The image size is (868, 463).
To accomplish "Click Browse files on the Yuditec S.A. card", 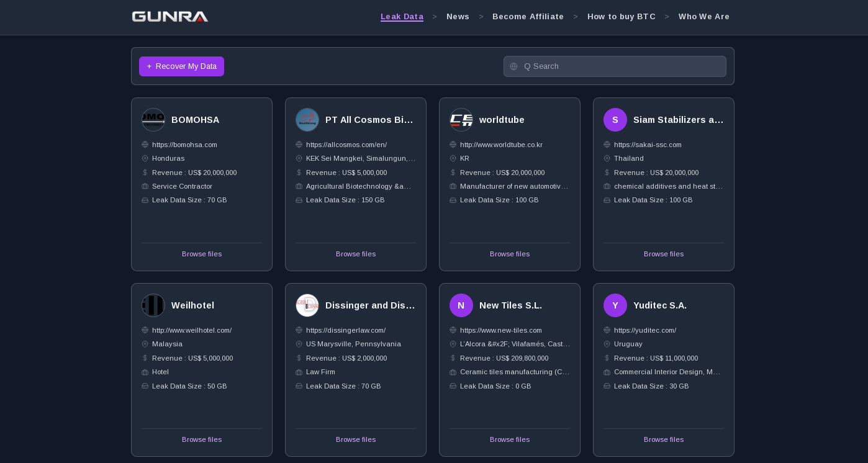I will [664, 439].
